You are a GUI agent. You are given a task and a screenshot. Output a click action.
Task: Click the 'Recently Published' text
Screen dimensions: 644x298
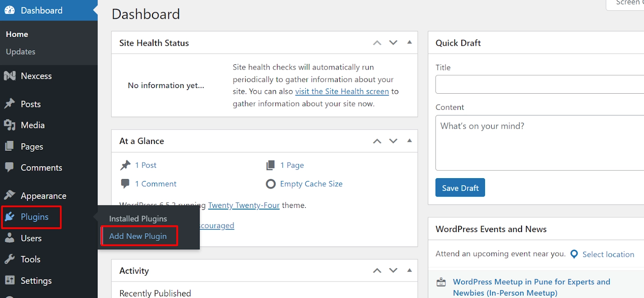pyautogui.click(x=155, y=293)
